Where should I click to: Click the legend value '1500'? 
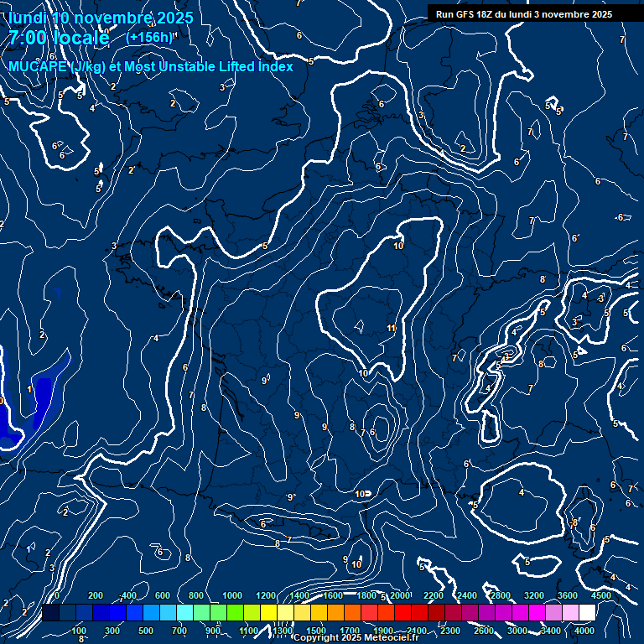click(x=316, y=631)
